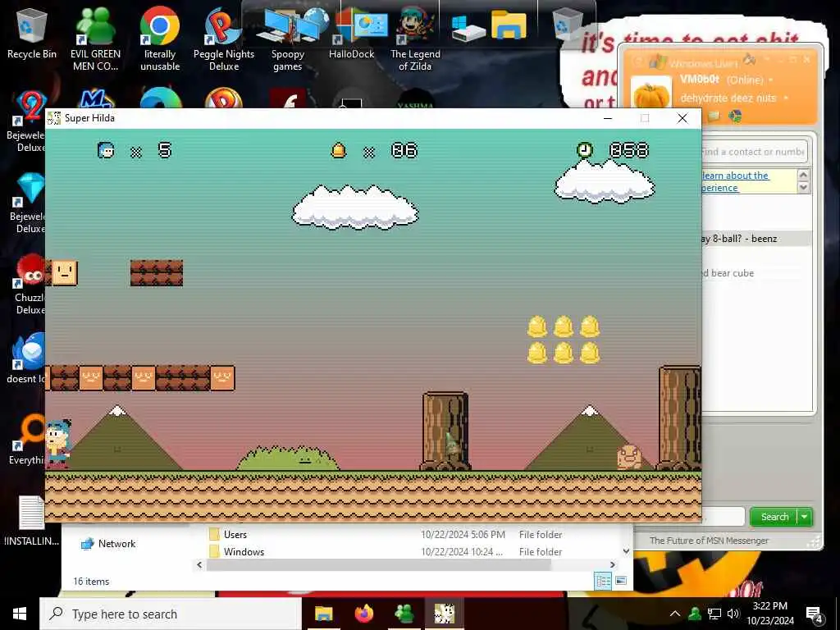Select the '8-ball? - beenz' contact row
840x630 pixels.
coord(756,239)
